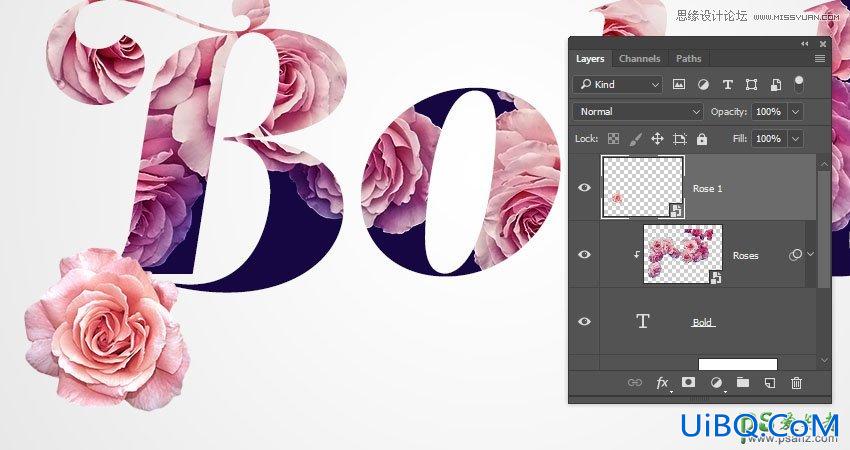Select the Roses layer name

pyautogui.click(x=745, y=255)
